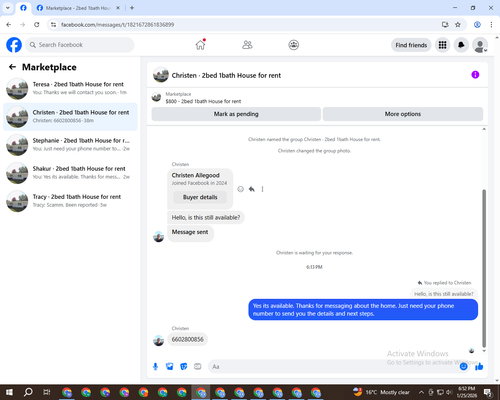500x400 pixels.
Task: Click the 'Message sent' bubble
Action: (x=190, y=233)
